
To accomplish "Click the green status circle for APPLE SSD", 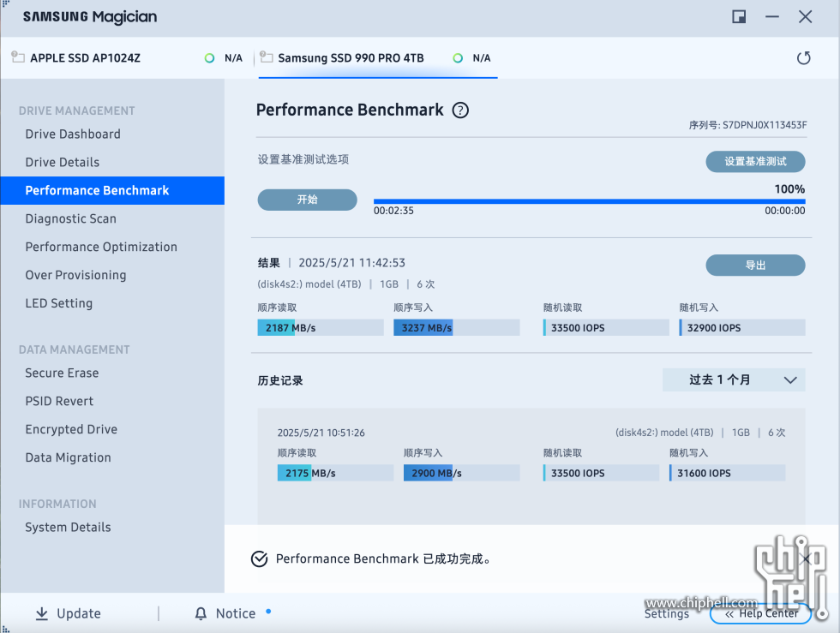I will (x=209, y=58).
